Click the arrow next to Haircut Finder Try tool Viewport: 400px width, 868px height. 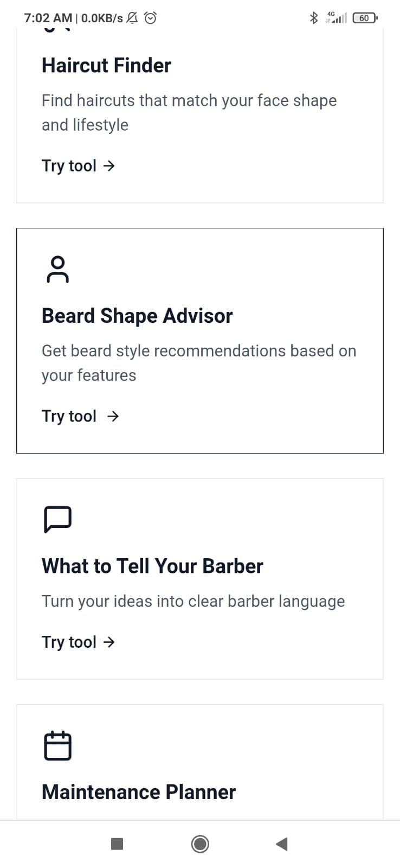(x=110, y=165)
